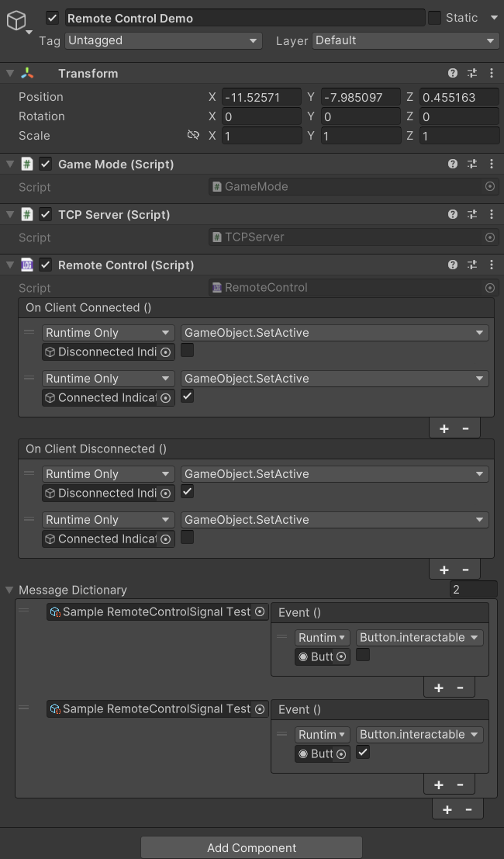Click the Add Component button
504x859 pixels.
click(x=252, y=847)
